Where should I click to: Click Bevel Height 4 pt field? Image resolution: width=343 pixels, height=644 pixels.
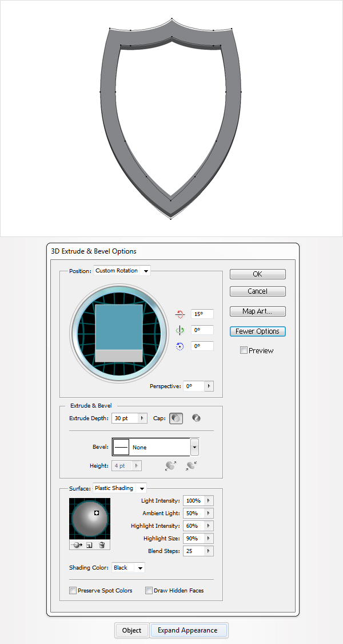coord(122,466)
